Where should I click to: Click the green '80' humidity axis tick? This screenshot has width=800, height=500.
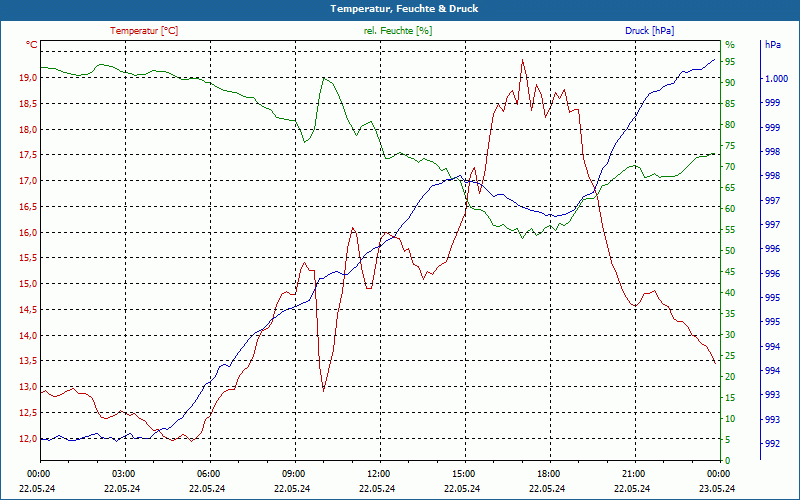730,124
